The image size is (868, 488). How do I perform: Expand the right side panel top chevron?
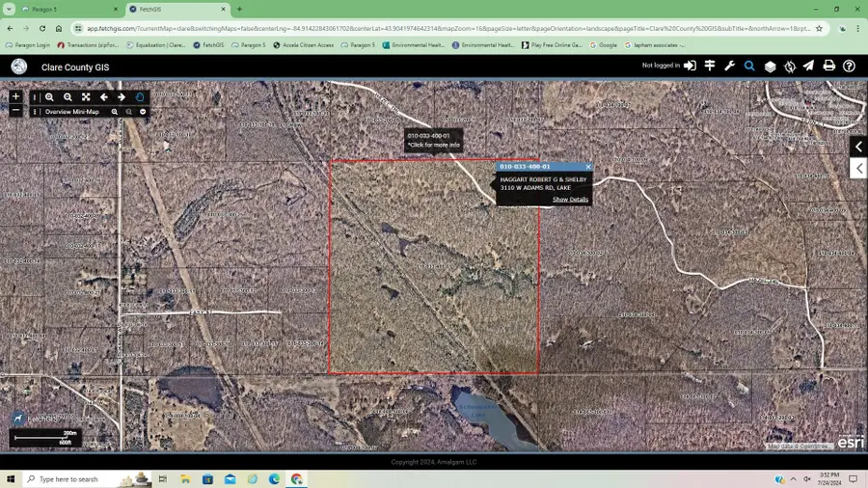(x=858, y=147)
